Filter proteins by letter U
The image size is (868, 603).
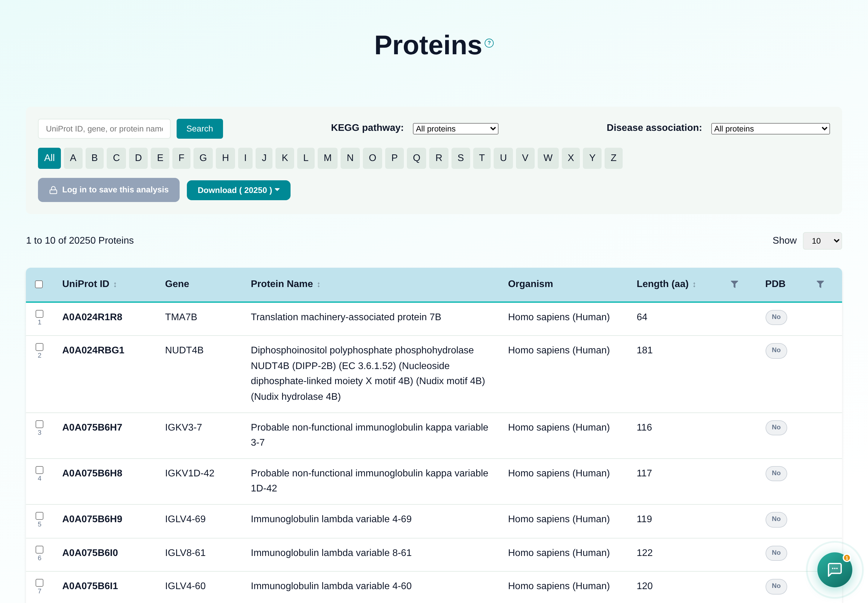point(503,158)
